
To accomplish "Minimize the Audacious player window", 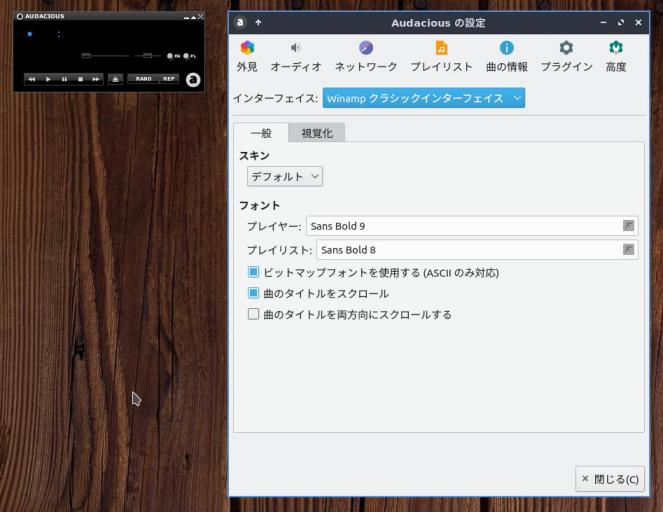I will (186, 18).
